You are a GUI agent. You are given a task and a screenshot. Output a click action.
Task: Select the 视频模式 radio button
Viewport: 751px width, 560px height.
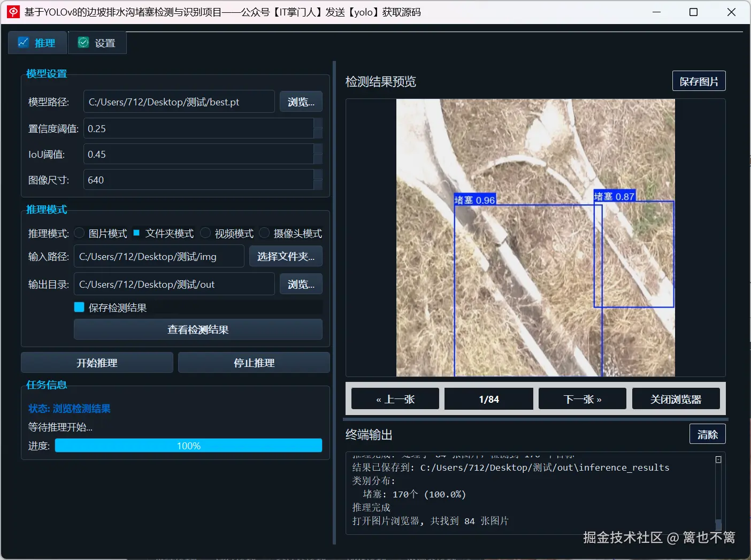point(205,233)
